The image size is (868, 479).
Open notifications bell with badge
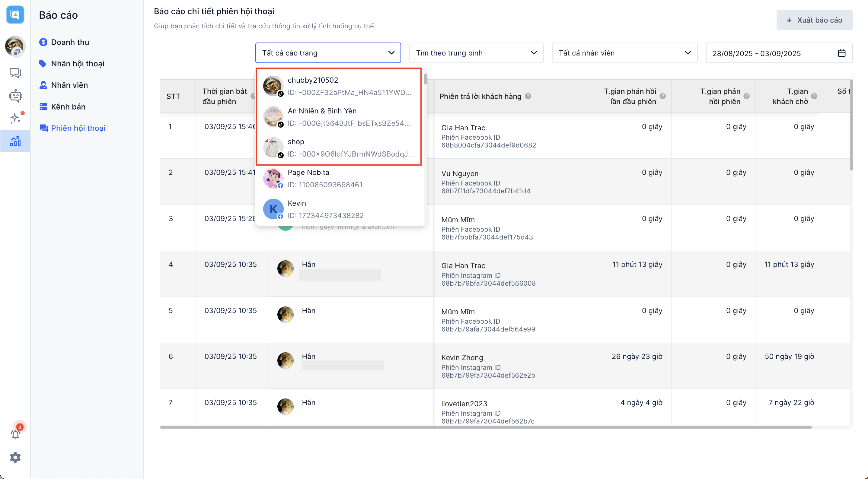pos(15,434)
